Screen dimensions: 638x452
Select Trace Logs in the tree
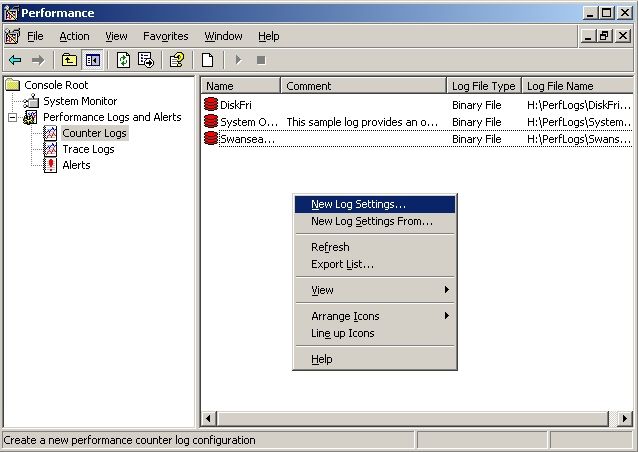pyautogui.click(x=88, y=149)
